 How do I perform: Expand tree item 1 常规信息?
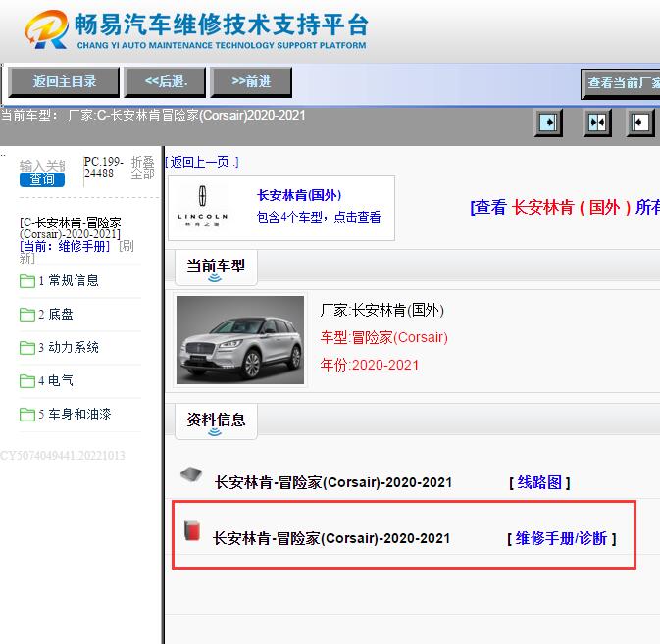click(69, 280)
